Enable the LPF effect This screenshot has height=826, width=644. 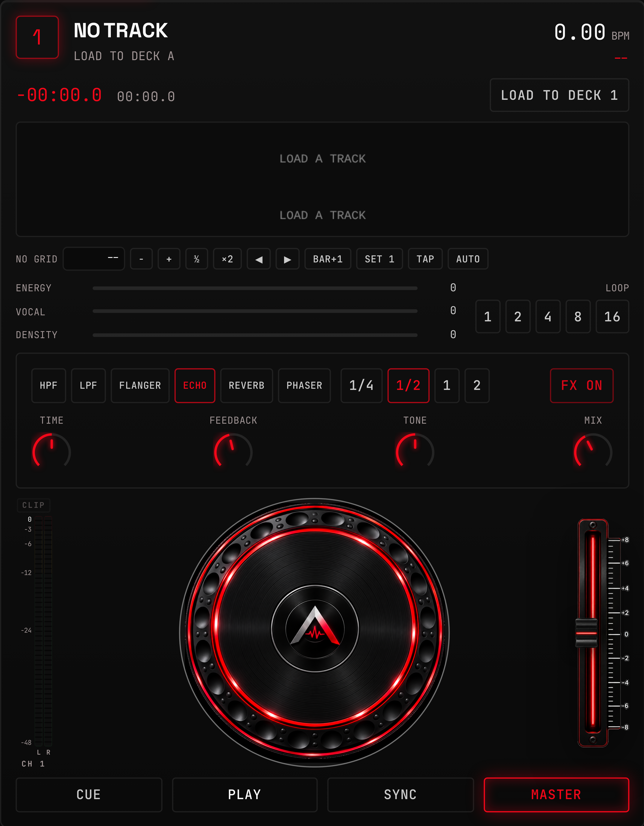[88, 385]
